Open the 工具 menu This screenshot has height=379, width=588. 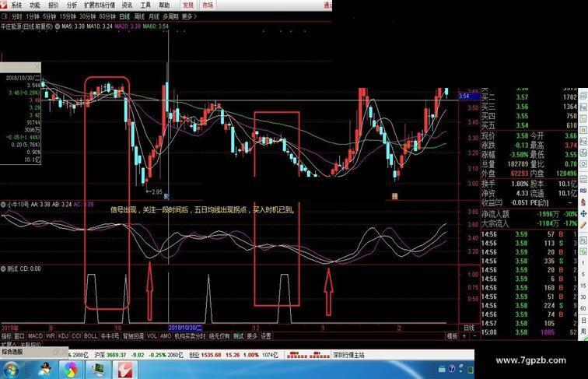pos(145,5)
